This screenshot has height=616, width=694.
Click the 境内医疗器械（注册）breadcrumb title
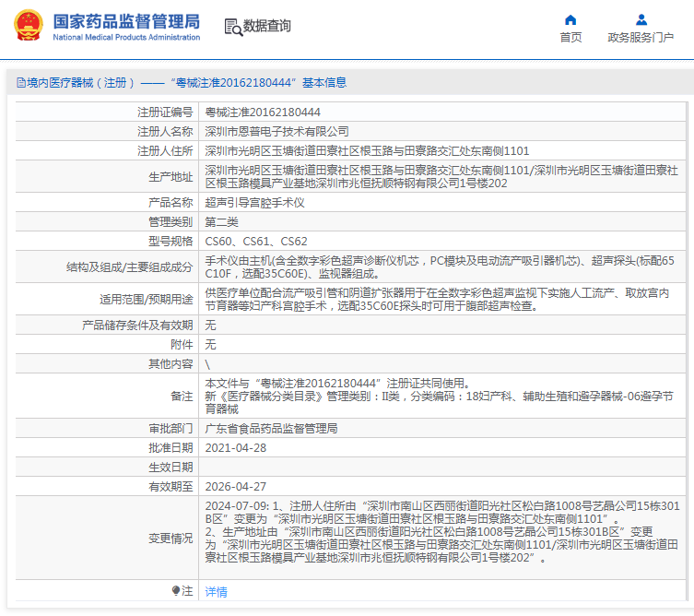(x=80, y=83)
